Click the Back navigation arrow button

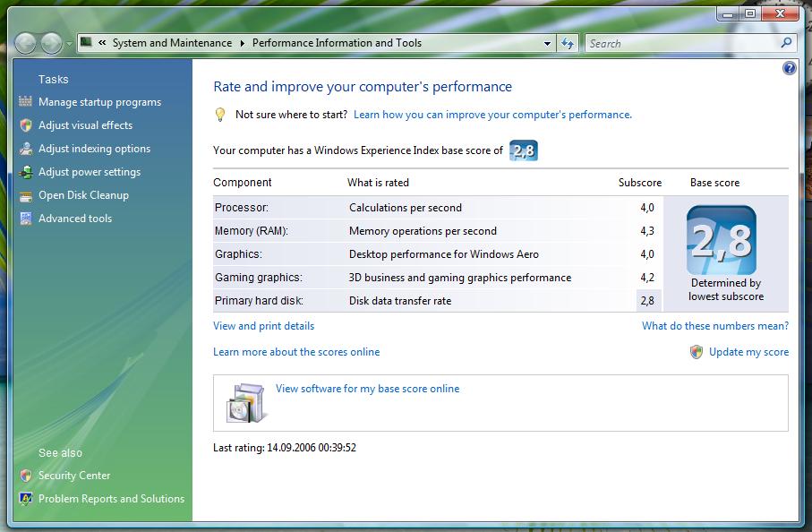tap(25, 44)
